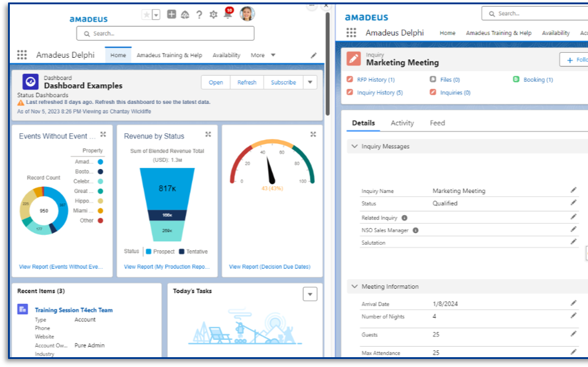The image size is (588, 367).
Task: Open Inquiries (0) related list
Action: point(455,93)
